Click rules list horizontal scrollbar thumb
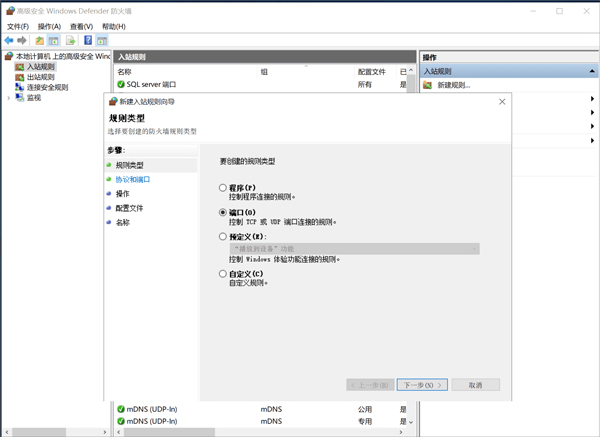The width and height of the screenshot is (600, 437). point(169,432)
